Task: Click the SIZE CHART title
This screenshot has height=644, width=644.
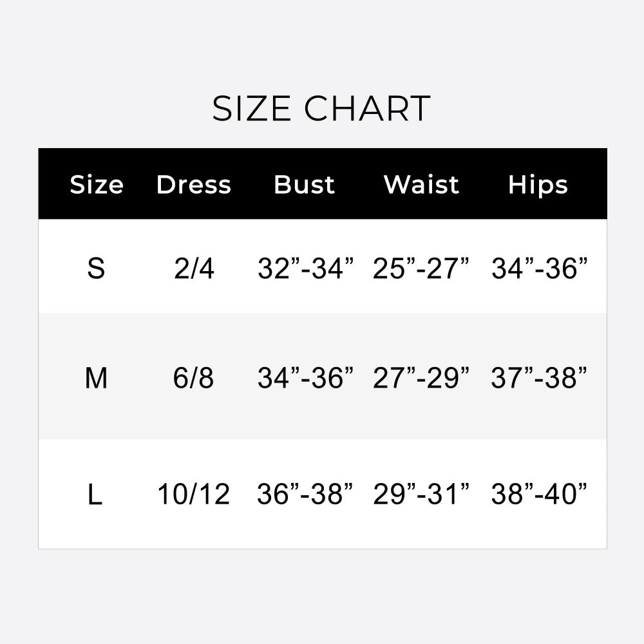Action: 321,108
